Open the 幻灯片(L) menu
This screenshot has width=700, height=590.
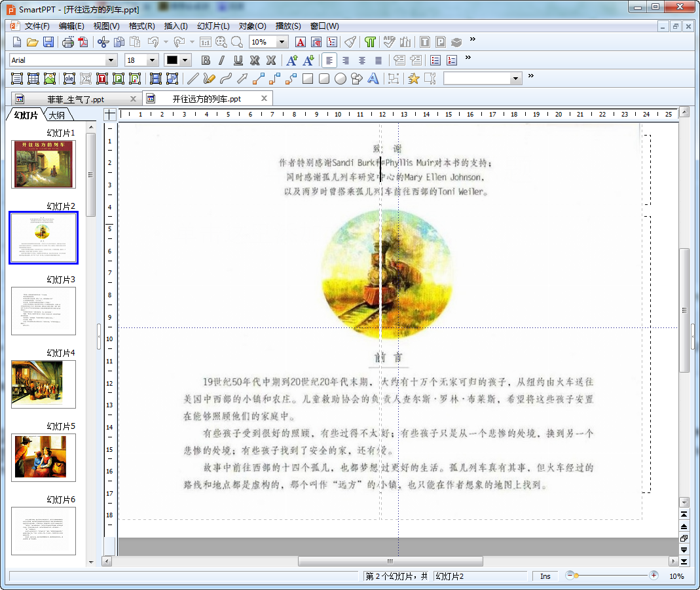click(x=213, y=26)
